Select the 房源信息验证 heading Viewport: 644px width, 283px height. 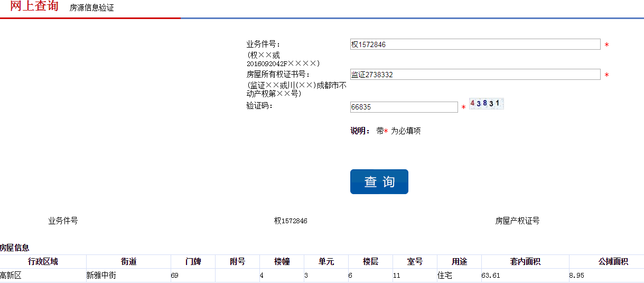(91, 8)
